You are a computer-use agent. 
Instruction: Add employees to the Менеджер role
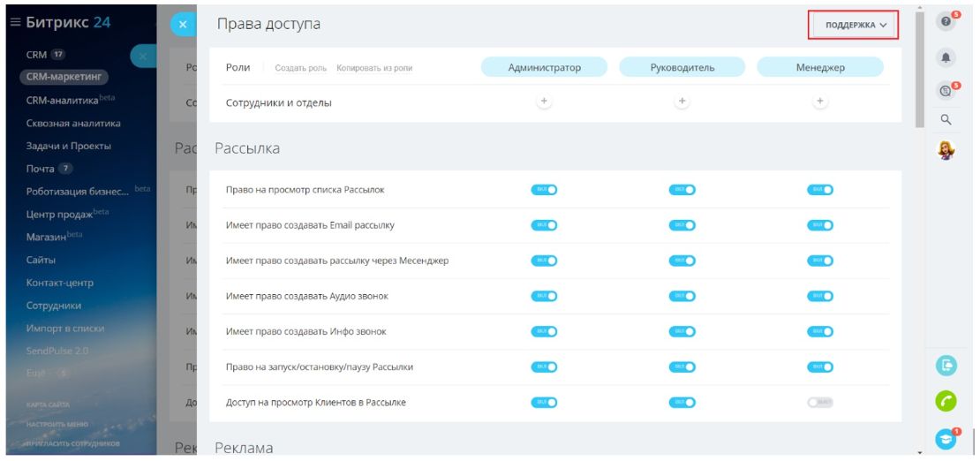(819, 102)
